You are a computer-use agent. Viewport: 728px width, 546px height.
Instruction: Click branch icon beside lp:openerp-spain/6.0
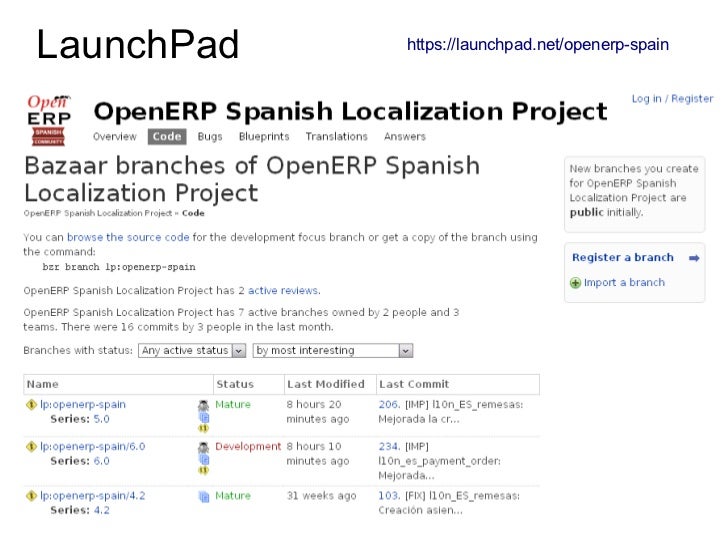(x=31, y=447)
